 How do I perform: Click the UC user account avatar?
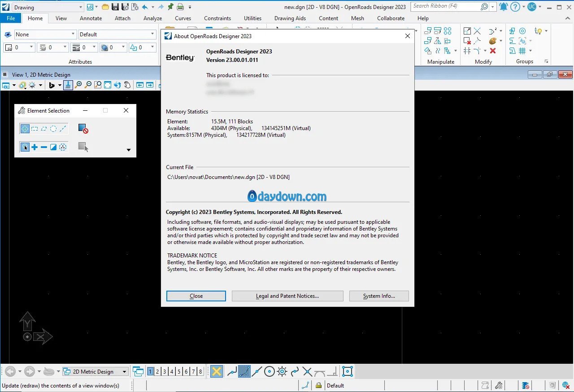coord(532,7)
